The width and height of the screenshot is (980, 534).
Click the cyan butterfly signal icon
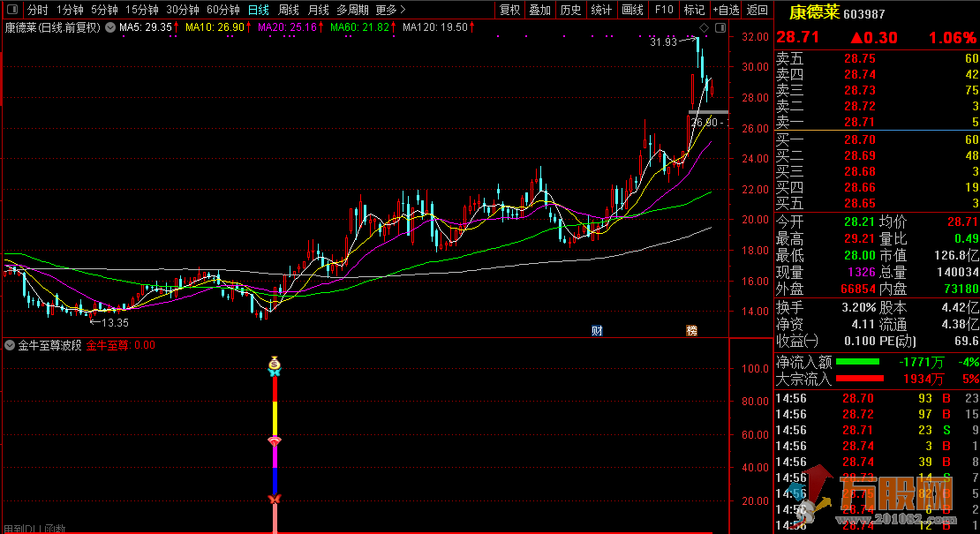tap(275, 372)
